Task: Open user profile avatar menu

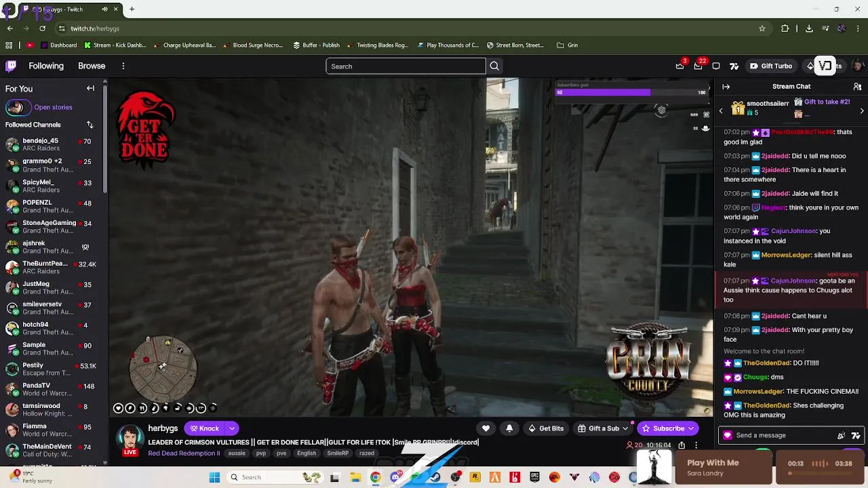Action: (x=858, y=66)
